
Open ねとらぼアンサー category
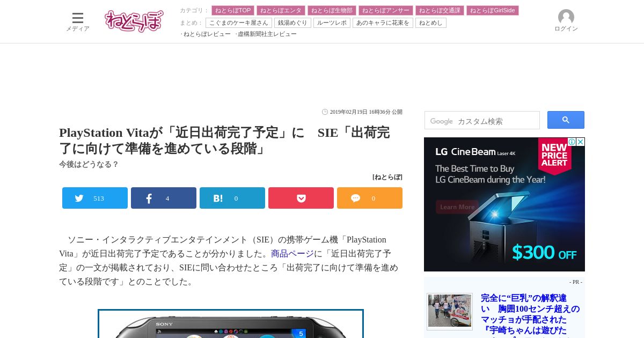pyautogui.click(x=386, y=10)
